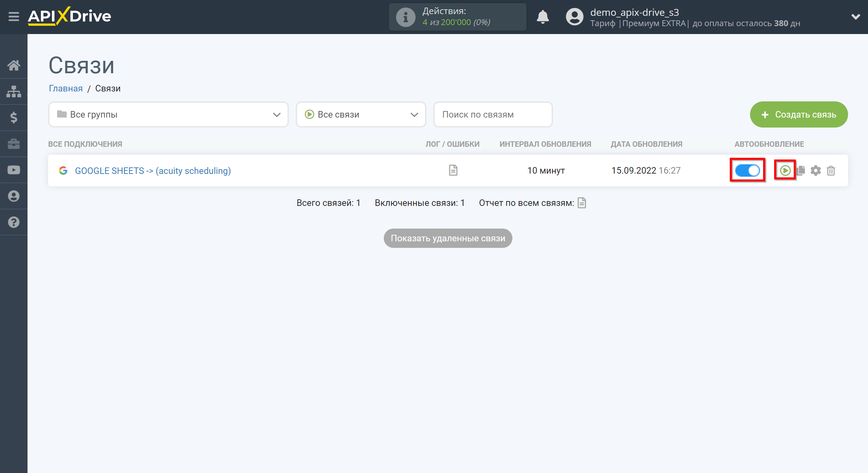Go to home via sidebar house icon
Viewport: 868px width, 473px height.
pyautogui.click(x=14, y=65)
